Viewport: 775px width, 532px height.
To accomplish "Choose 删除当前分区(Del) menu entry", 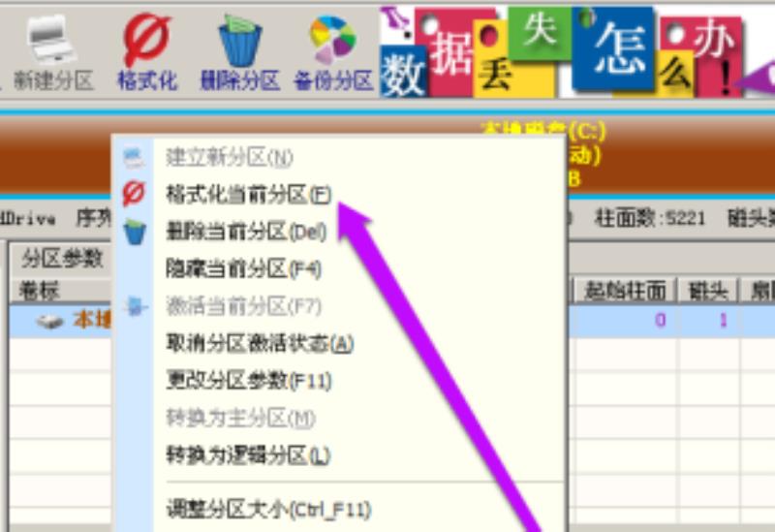I will 246,232.
